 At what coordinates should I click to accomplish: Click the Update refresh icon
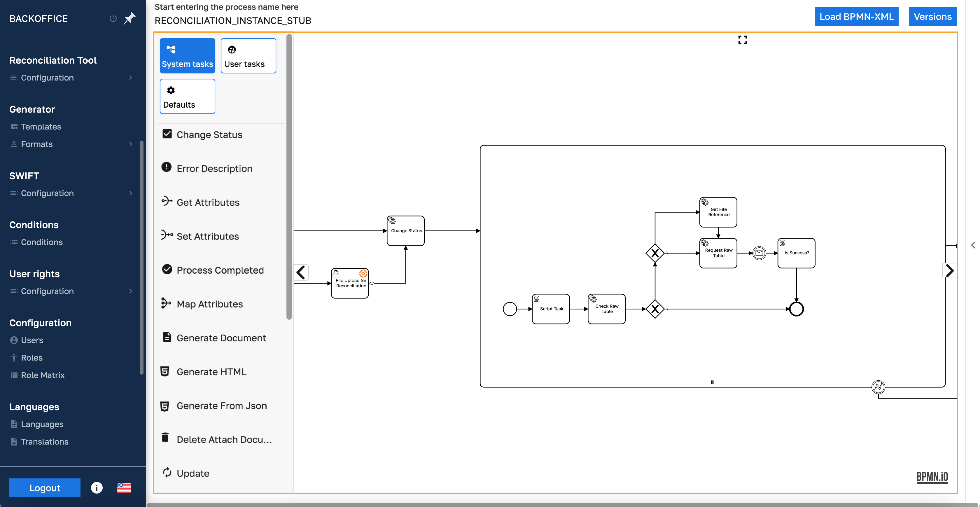[x=166, y=473]
